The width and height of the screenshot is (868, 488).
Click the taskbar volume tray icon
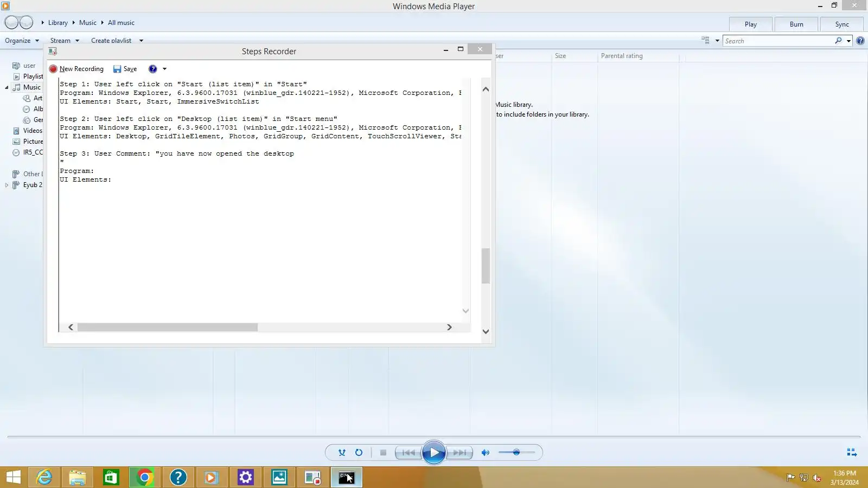point(817,478)
